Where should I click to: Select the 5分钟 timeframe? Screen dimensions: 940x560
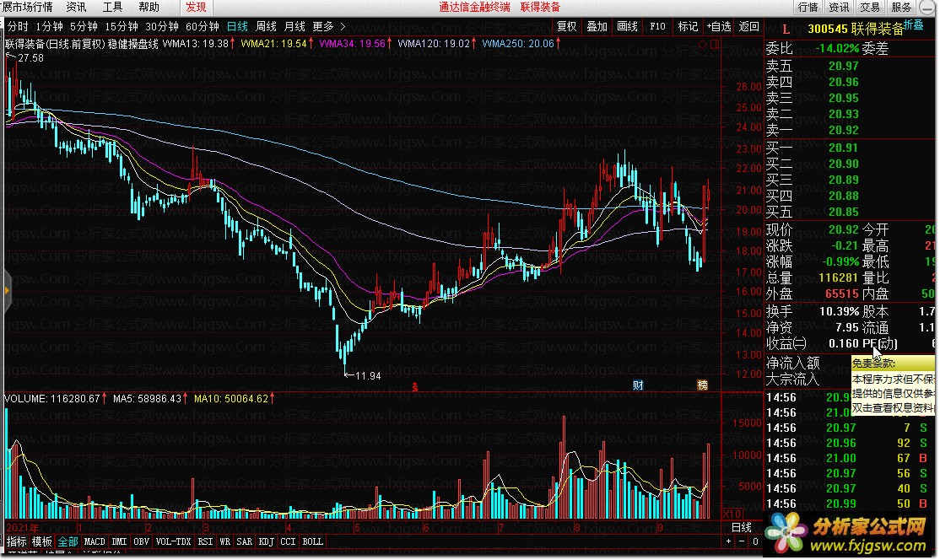(84, 26)
